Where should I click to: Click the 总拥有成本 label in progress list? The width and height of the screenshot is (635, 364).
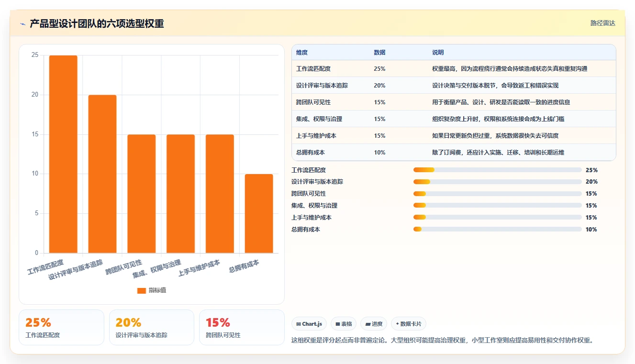click(x=306, y=229)
